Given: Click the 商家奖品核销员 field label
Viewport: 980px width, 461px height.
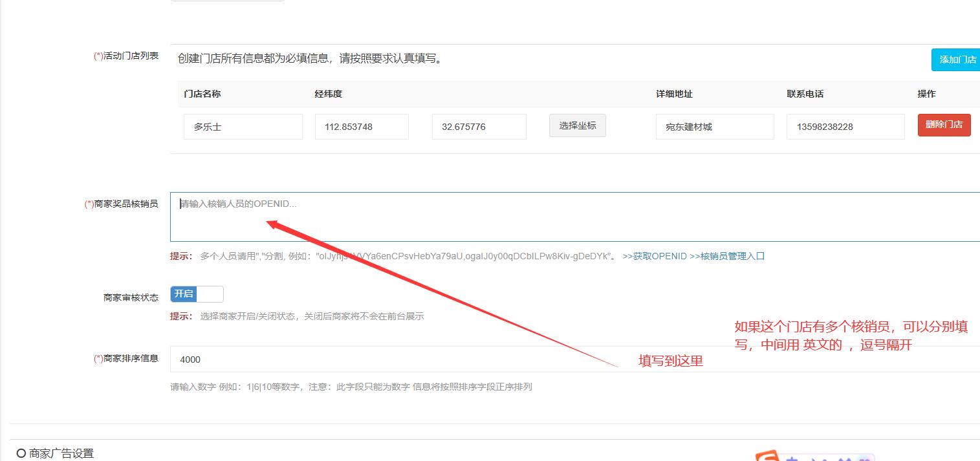Looking at the screenshot, I should tap(122, 204).
